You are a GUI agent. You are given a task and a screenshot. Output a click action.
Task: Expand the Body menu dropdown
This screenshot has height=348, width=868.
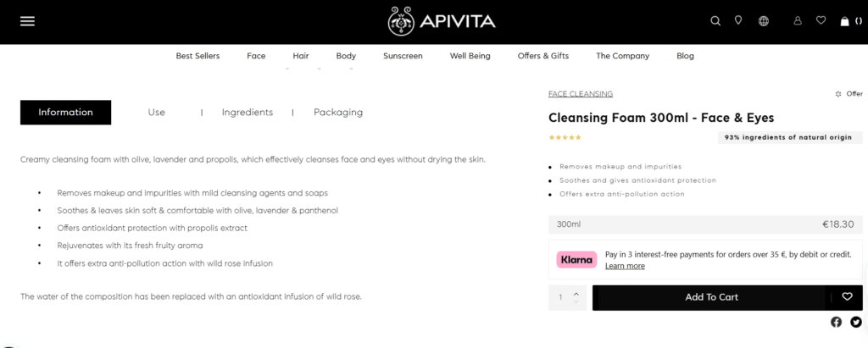pos(346,56)
